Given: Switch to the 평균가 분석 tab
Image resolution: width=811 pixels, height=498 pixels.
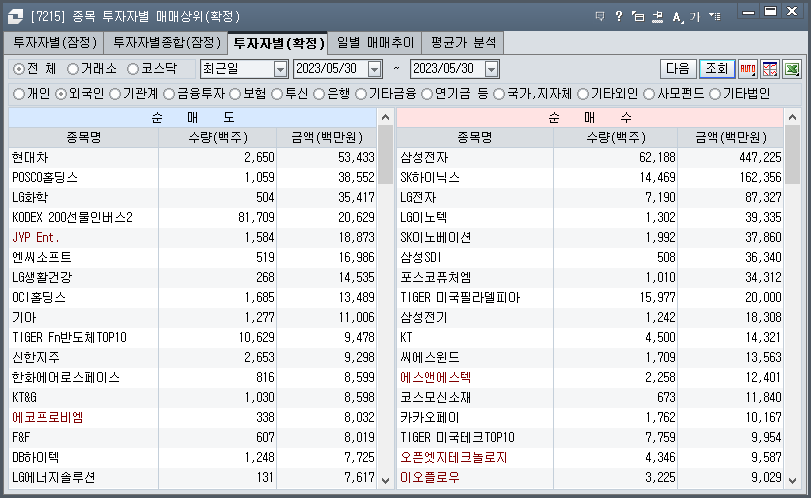Looking at the screenshot, I should point(463,42).
